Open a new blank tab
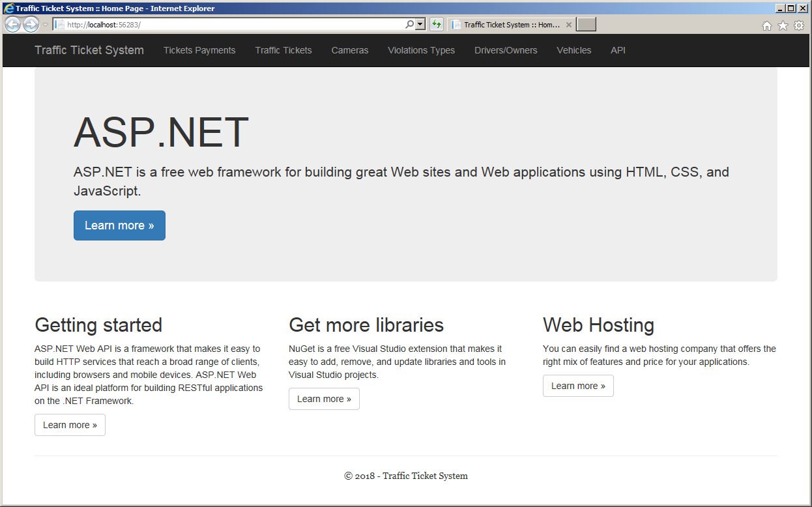 click(587, 25)
